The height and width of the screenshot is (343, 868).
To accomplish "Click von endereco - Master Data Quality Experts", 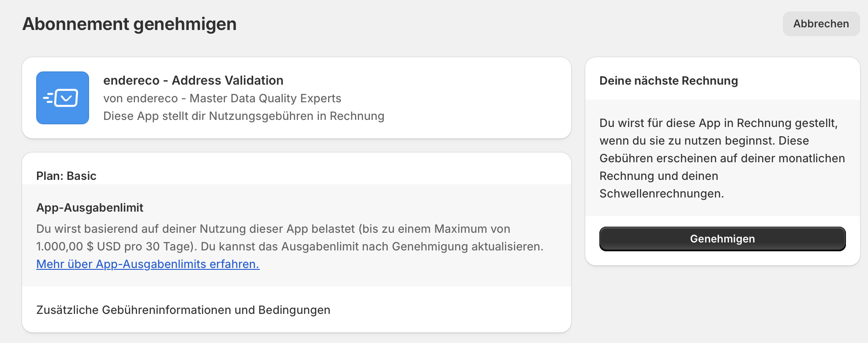I will pyautogui.click(x=222, y=98).
